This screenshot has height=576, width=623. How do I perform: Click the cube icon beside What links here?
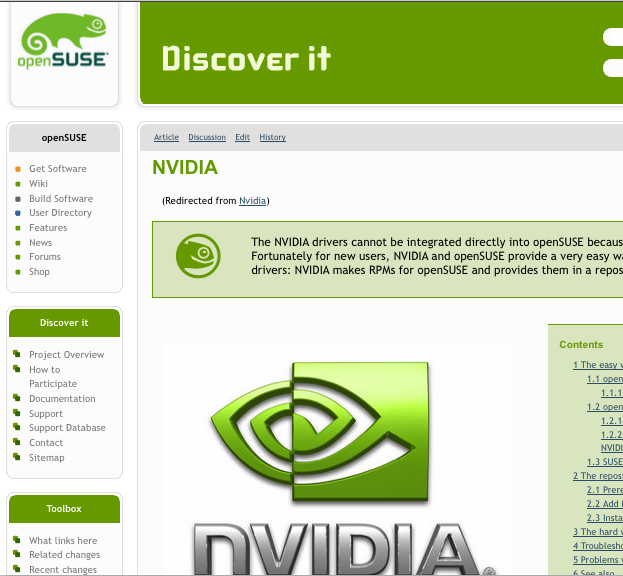pos(17,539)
